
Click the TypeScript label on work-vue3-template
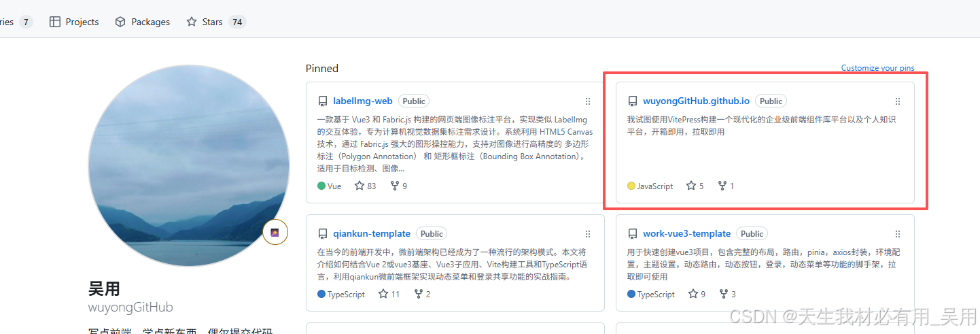point(656,295)
